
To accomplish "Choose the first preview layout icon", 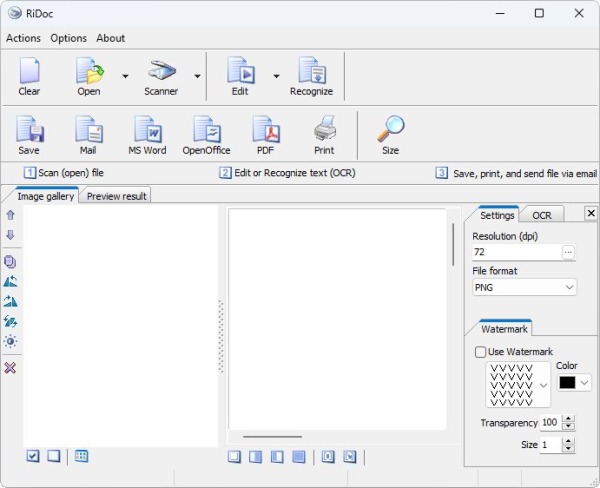I will [234, 457].
